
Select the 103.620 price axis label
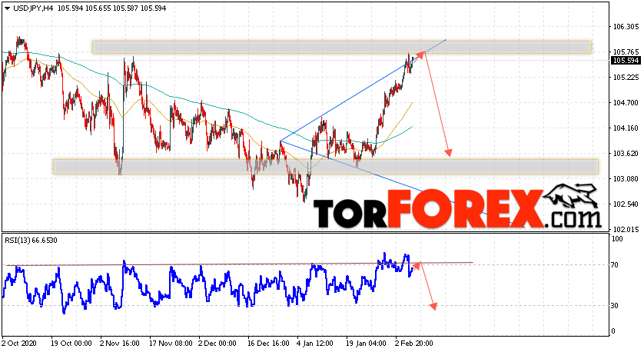pyautogui.click(x=626, y=154)
